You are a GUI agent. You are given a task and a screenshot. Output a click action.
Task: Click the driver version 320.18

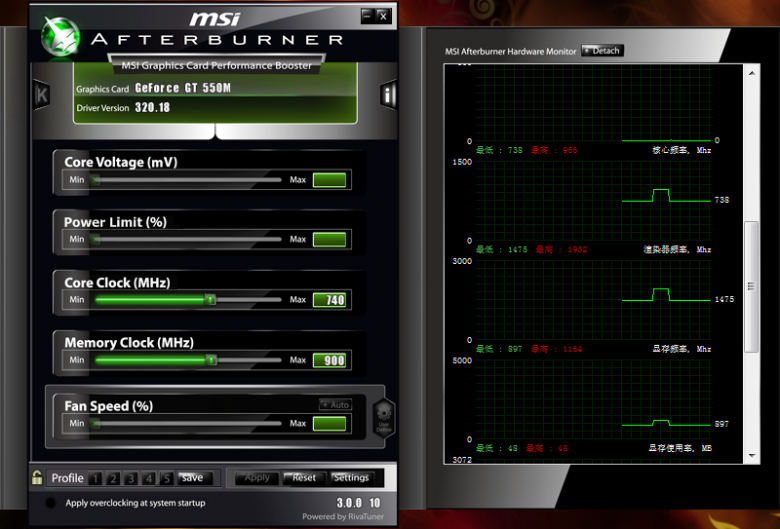[x=152, y=107]
